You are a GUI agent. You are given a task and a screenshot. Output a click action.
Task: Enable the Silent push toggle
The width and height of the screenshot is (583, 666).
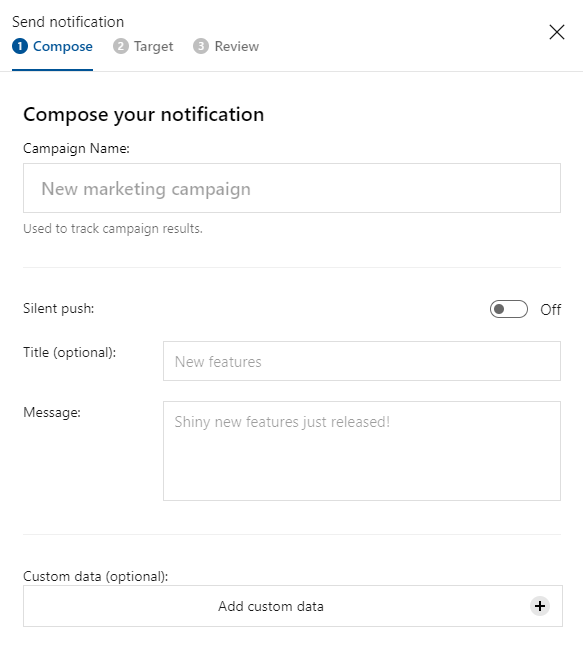coord(509,309)
